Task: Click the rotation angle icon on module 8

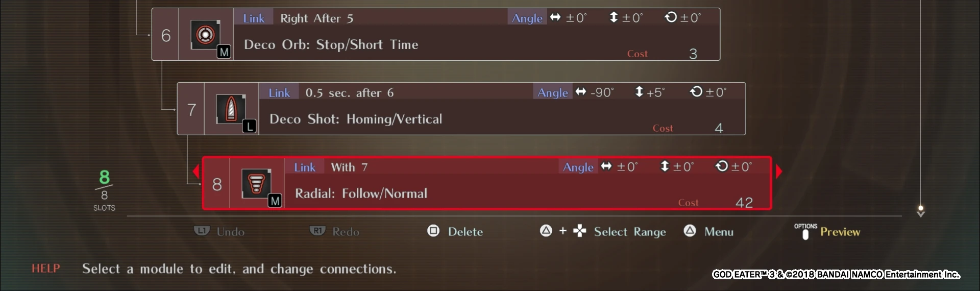Action: click(722, 166)
